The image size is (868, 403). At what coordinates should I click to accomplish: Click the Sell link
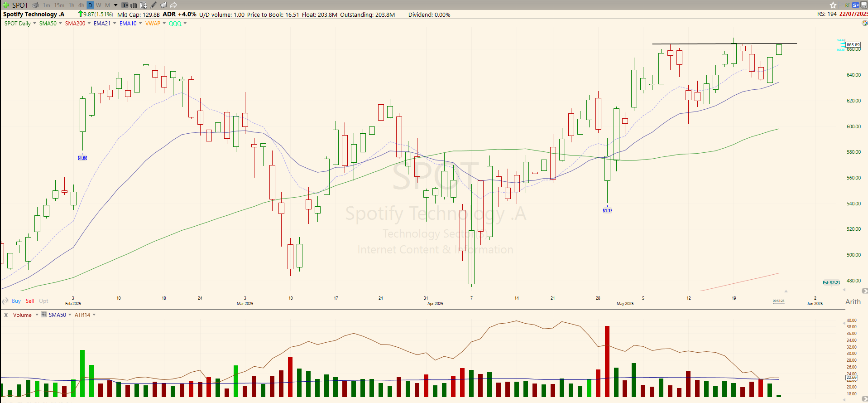click(x=30, y=301)
